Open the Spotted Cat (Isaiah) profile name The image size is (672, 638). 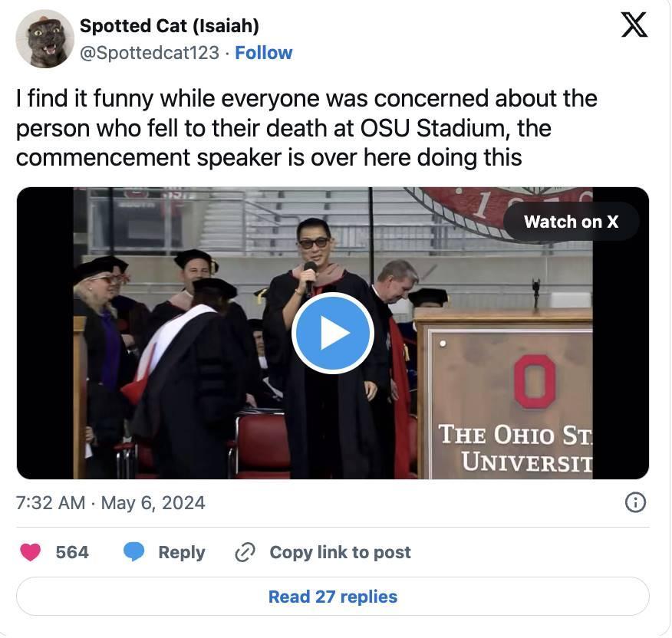pyautogui.click(x=169, y=26)
